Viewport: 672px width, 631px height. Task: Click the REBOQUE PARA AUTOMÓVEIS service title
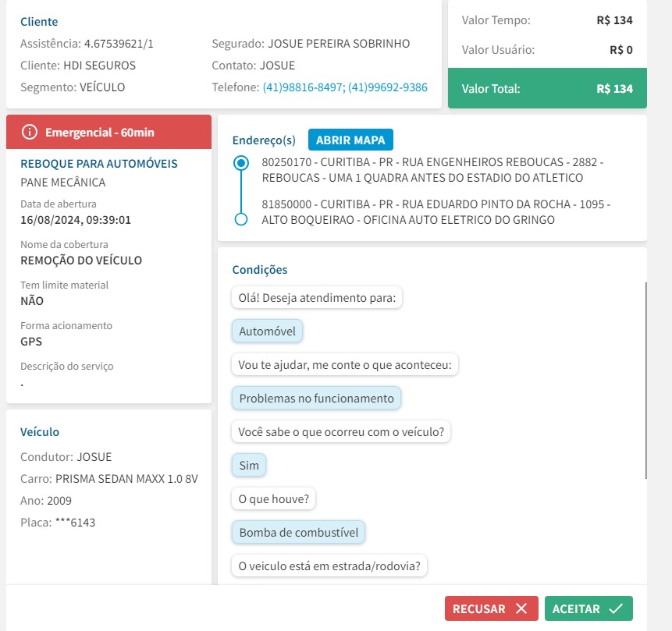click(98, 164)
